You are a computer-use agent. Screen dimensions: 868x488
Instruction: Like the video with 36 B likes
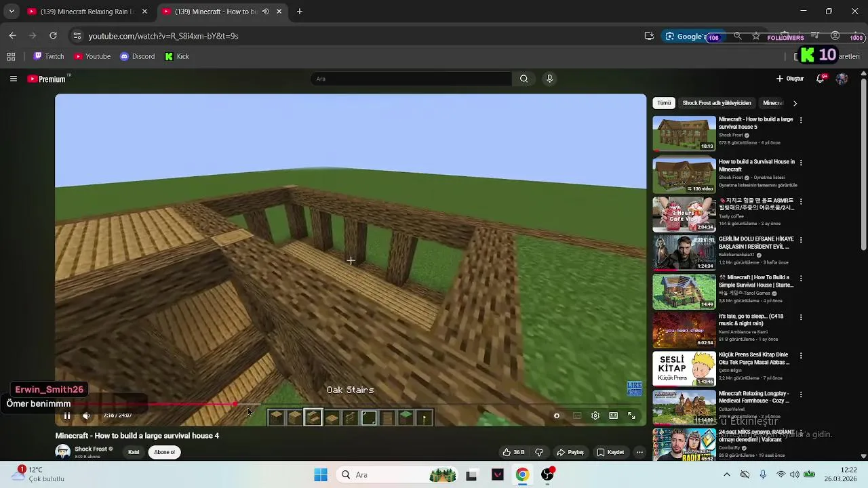[x=513, y=452]
